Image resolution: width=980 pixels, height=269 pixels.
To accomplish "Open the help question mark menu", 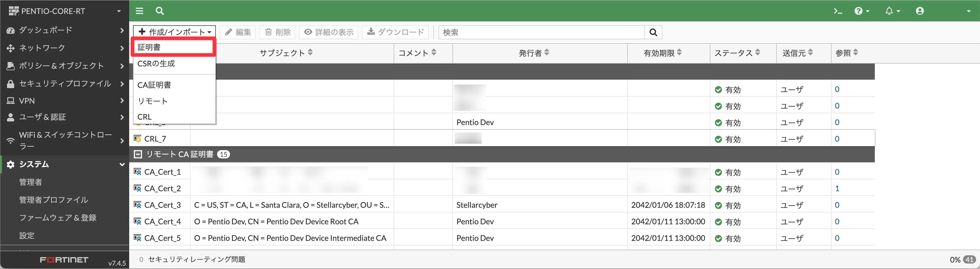I will [861, 11].
